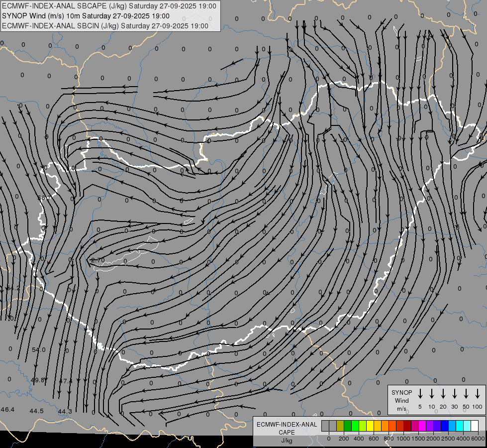
Task: Click the 56.7 value on the map
Action: (x=44, y=198)
